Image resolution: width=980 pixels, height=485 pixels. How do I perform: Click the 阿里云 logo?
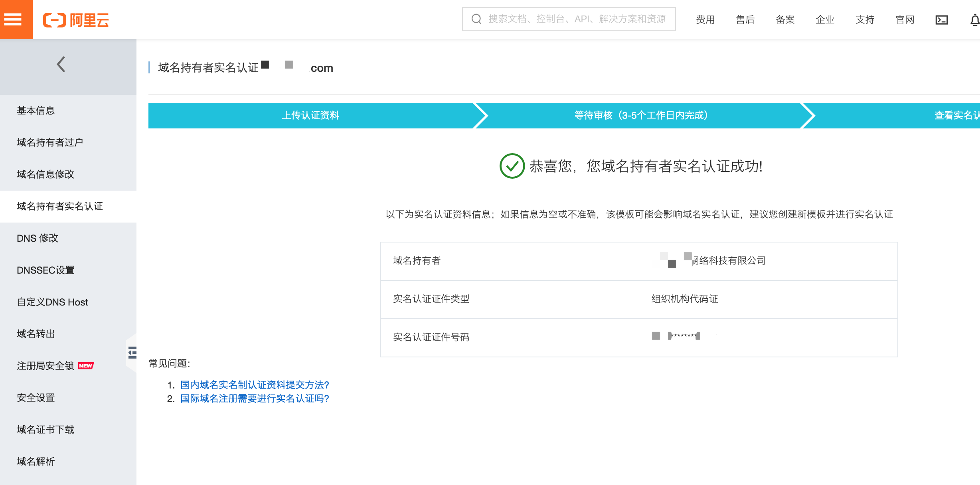[77, 20]
